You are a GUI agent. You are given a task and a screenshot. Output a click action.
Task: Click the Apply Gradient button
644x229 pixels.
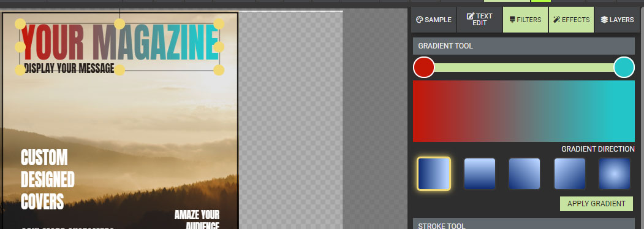pyautogui.click(x=596, y=204)
